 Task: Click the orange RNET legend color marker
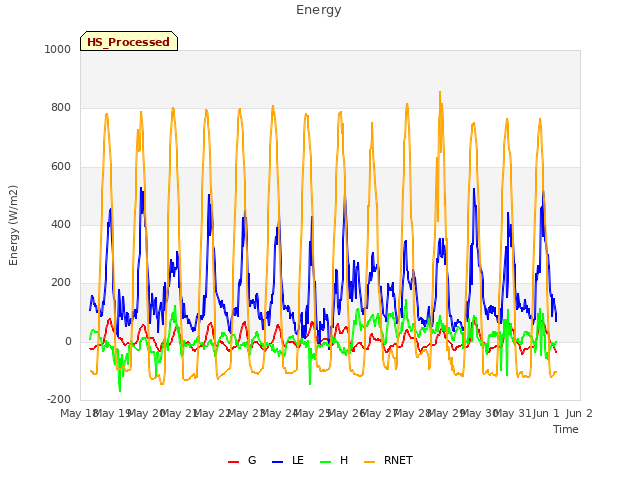coord(369,462)
